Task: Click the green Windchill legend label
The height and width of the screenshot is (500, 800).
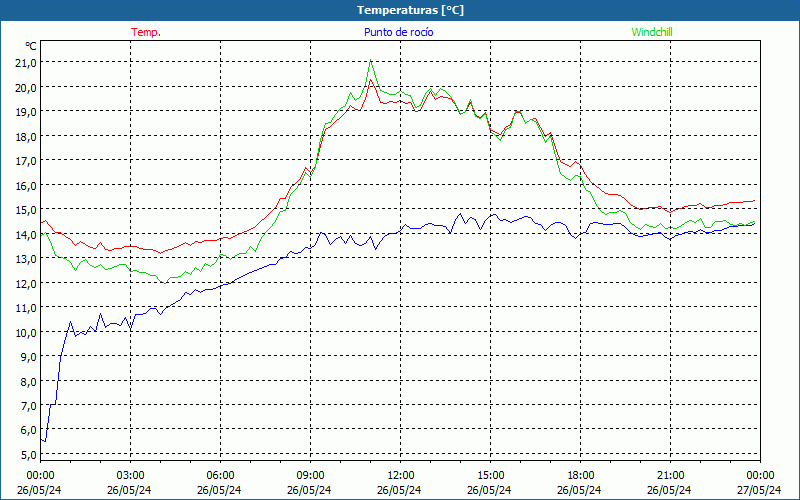Action: point(651,32)
